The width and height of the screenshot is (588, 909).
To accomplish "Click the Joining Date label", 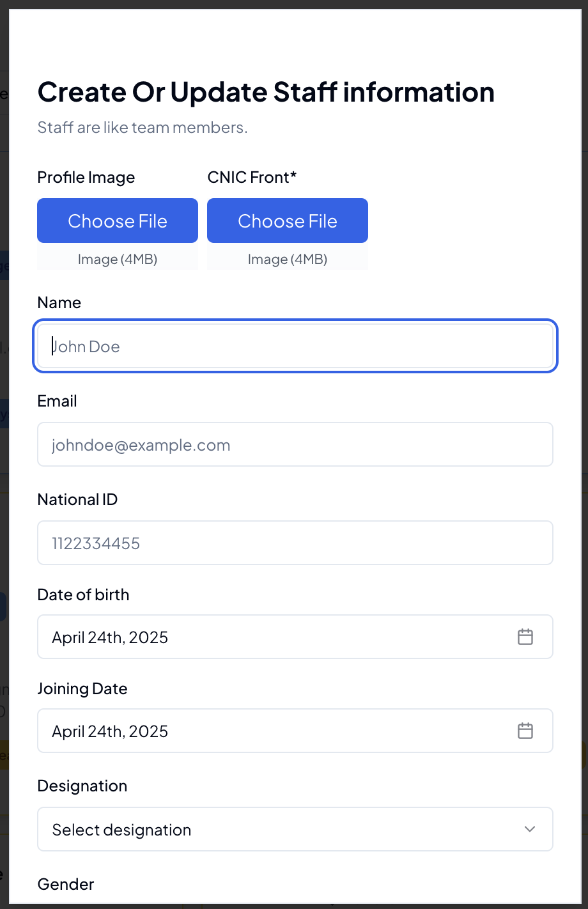I will coord(82,688).
